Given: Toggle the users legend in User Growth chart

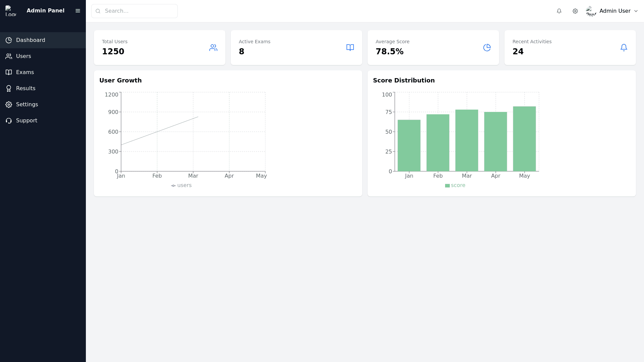Looking at the screenshot, I should coord(181,185).
